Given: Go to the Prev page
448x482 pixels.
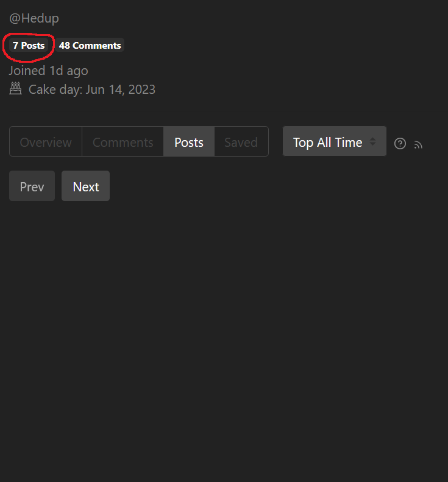Looking at the screenshot, I should (x=32, y=186).
